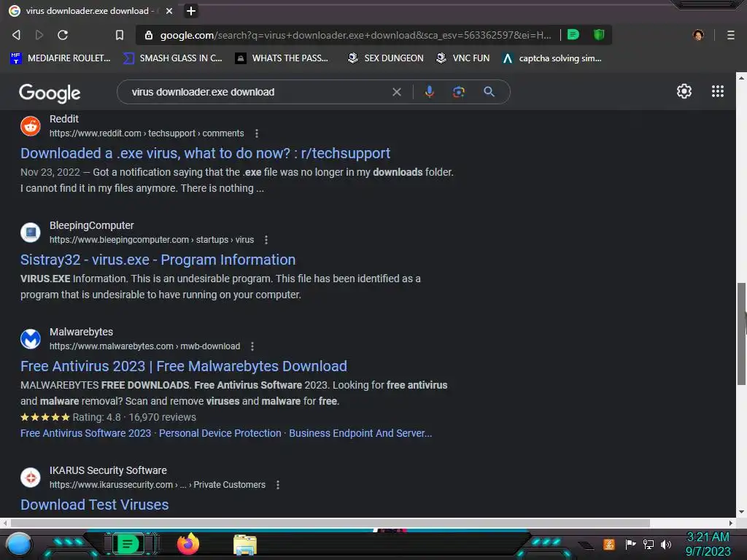Image resolution: width=747 pixels, height=560 pixels.
Task: Expand the three-dot menu for Malwarebytes result
Action: coord(252,346)
